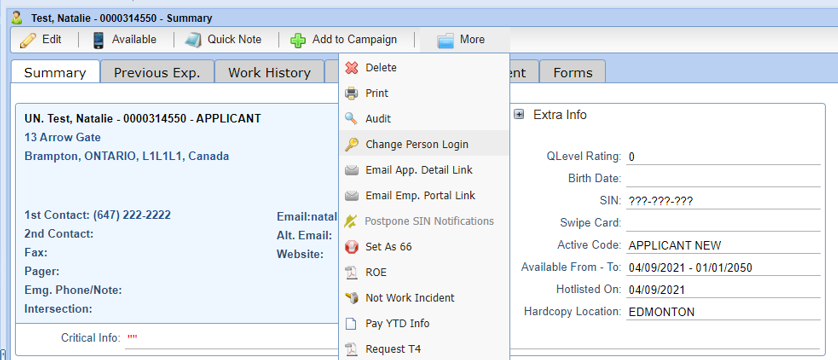Select Email App. Detail Link entry
The image size is (838, 360).
point(424,170)
